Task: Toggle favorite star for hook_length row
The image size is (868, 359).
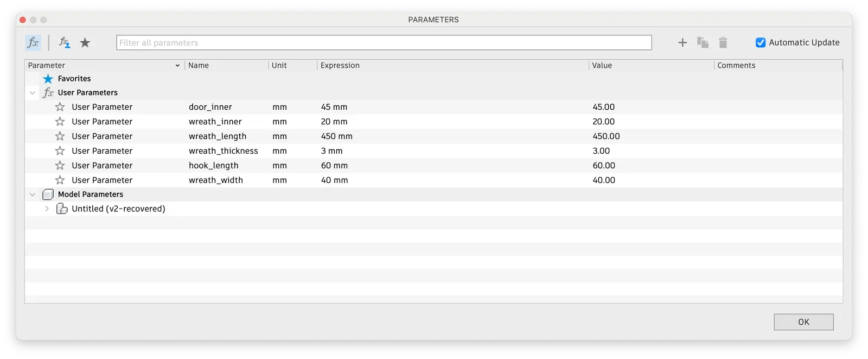Action: pos(60,166)
